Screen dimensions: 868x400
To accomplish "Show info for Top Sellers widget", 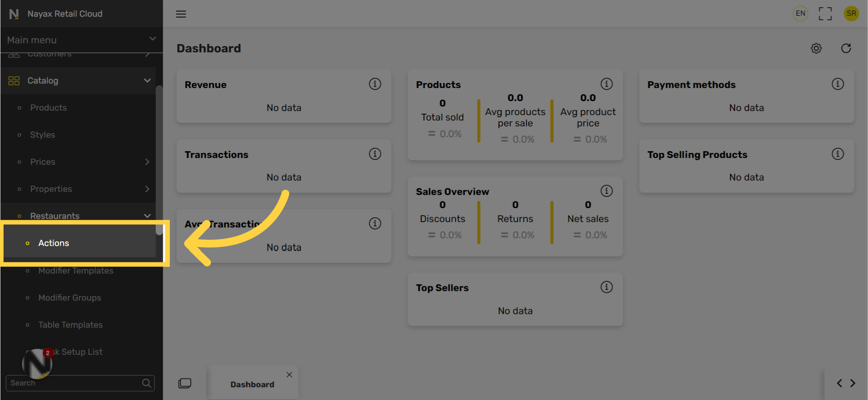I will (607, 287).
